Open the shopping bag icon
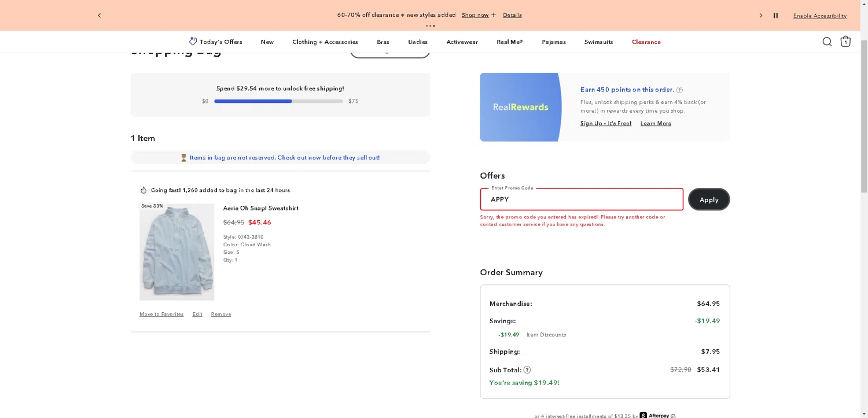This screenshot has height=418, width=868. click(x=845, y=42)
